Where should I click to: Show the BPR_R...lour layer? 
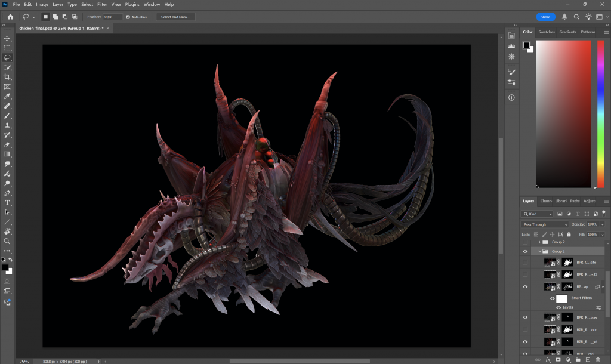(x=525, y=330)
